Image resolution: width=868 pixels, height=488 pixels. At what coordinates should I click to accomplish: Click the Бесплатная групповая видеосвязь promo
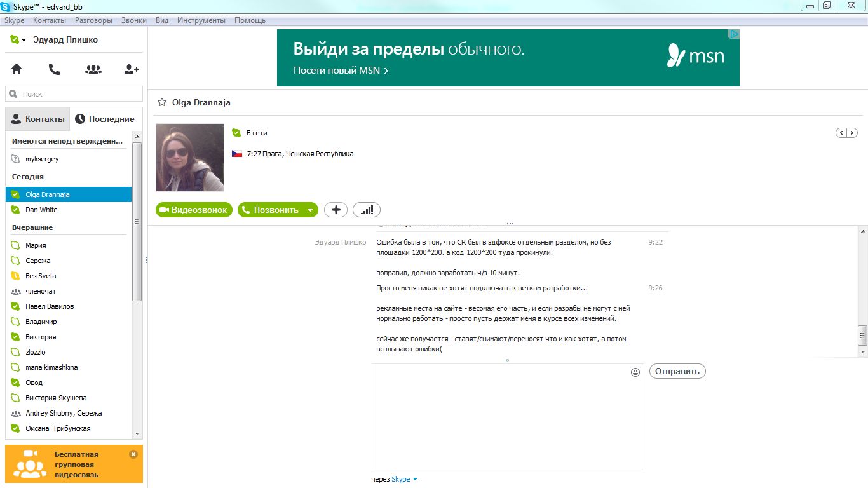point(74,464)
